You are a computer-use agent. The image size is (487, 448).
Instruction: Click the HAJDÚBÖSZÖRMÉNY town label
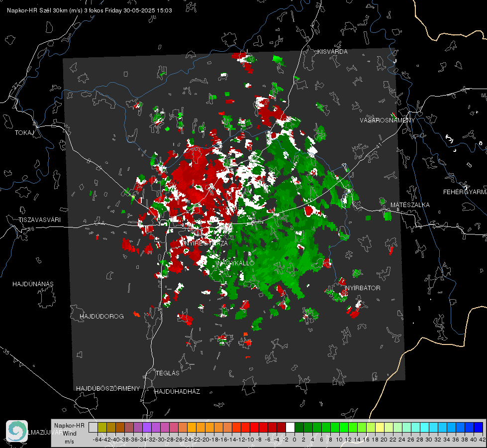coord(108,389)
